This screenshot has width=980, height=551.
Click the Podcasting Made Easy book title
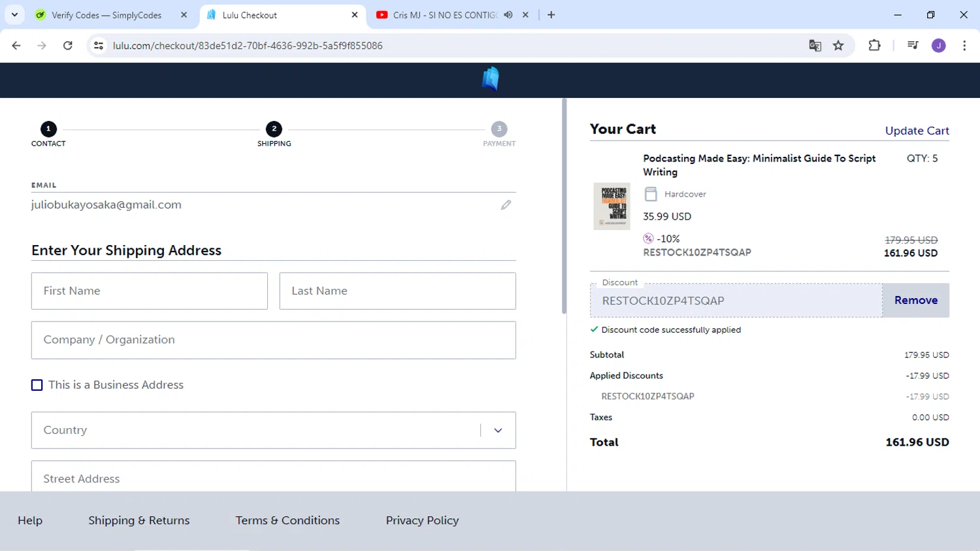coord(759,165)
